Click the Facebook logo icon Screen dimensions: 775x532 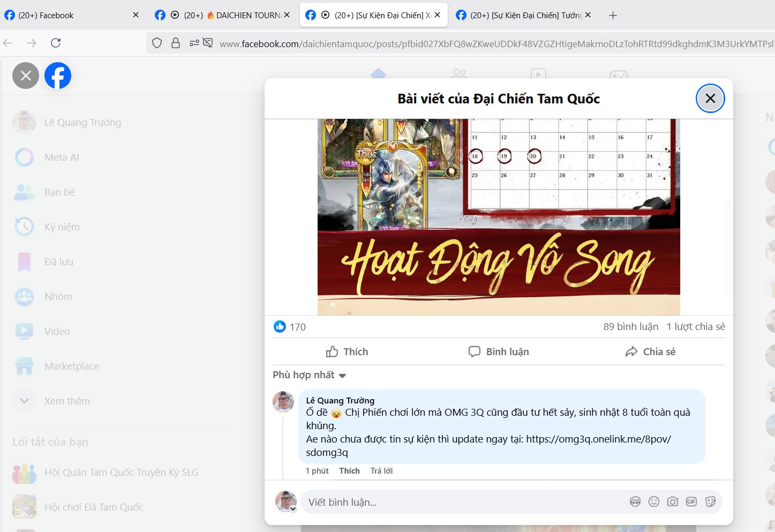(x=58, y=76)
